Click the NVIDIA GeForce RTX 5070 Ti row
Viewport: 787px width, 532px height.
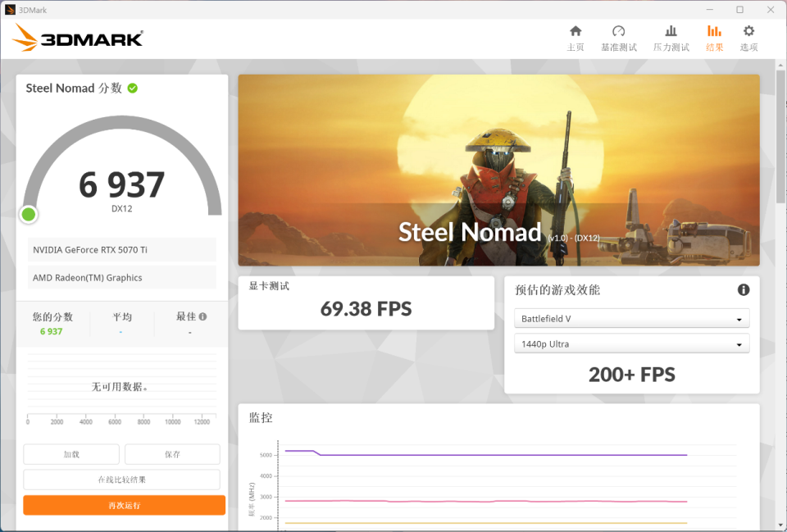[x=122, y=250]
